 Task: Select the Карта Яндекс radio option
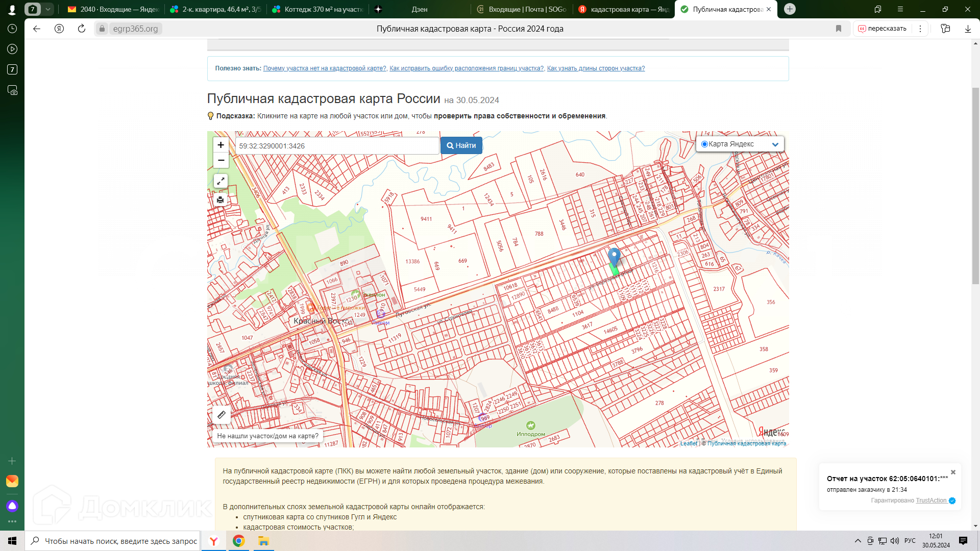(x=704, y=144)
